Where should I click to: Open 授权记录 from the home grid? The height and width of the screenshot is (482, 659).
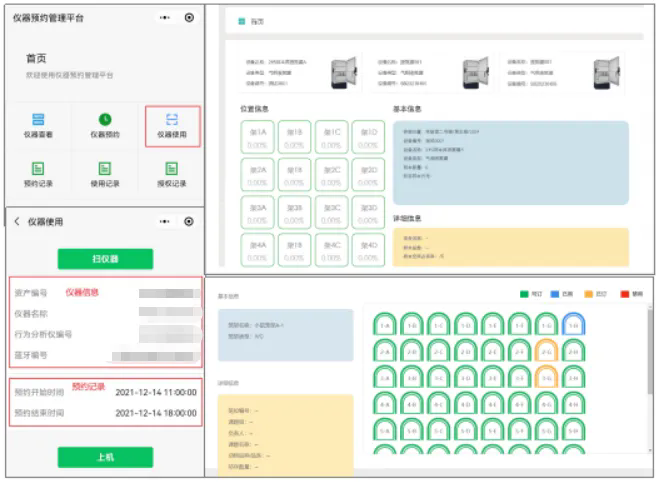[x=172, y=174]
